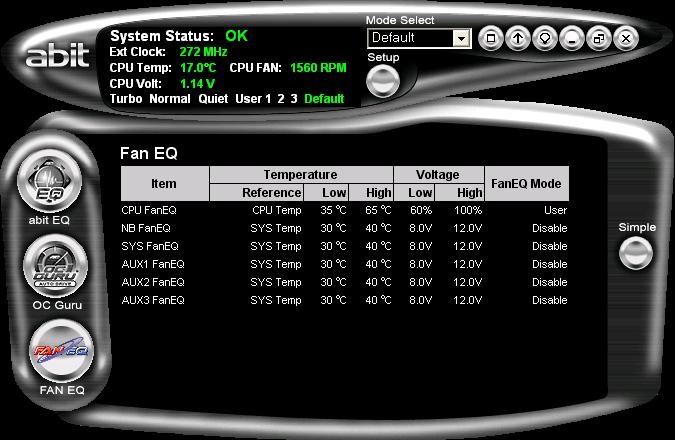Click 8.0V low voltage in NB FanEQ row

click(420, 228)
